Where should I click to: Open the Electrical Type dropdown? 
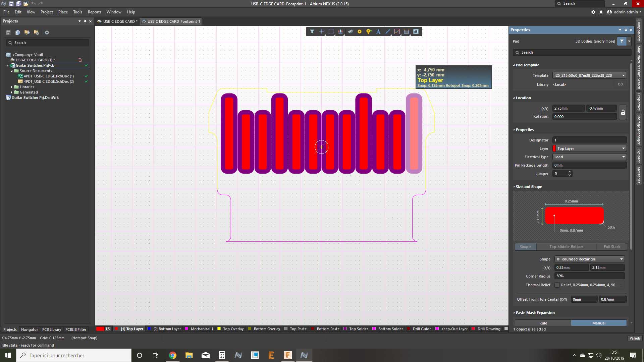coord(589,157)
